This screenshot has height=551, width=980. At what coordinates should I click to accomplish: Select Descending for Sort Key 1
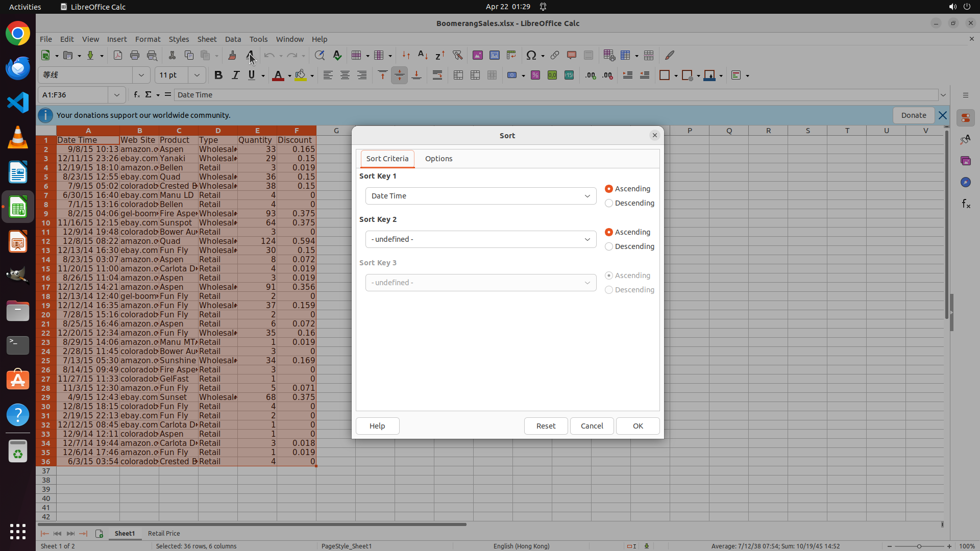point(609,203)
